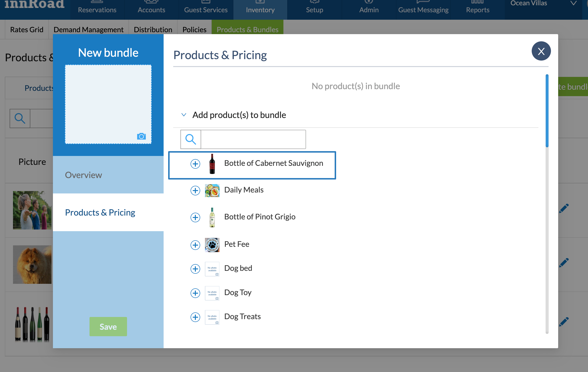Viewport: 588px width, 372px height.
Task: Click the product list vertical scrollbar
Action: tap(547, 111)
